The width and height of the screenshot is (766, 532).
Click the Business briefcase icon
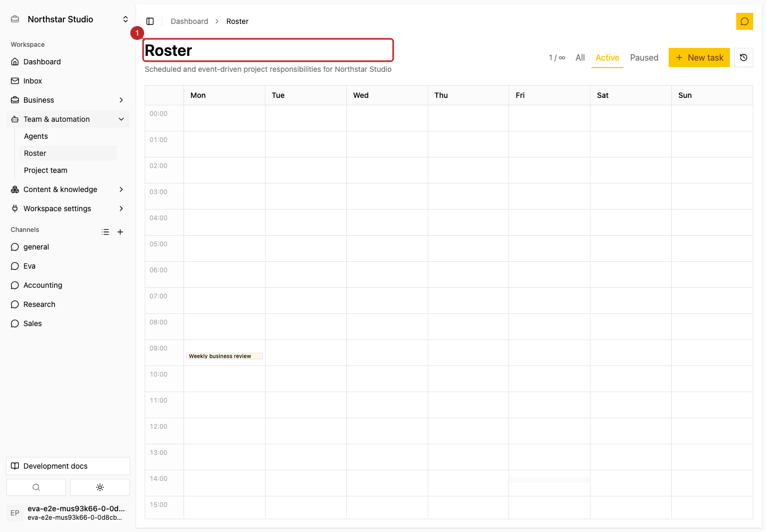click(15, 100)
